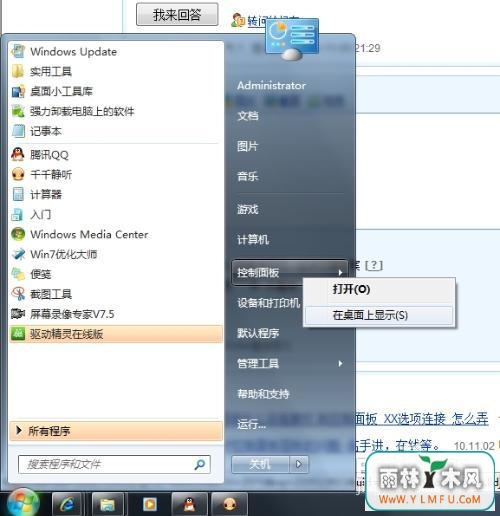
Task: Open shutdown options arrow beside 关机
Action: [x=299, y=464]
